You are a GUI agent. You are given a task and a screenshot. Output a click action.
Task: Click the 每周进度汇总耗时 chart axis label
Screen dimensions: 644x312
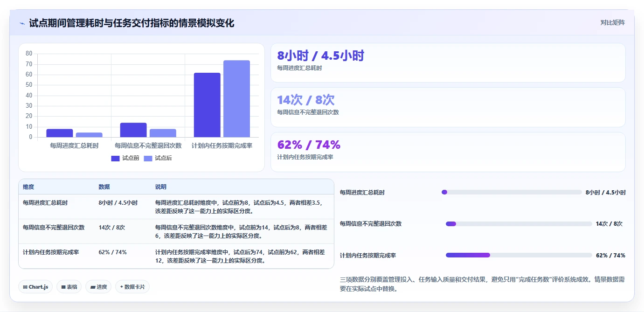point(74,146)
